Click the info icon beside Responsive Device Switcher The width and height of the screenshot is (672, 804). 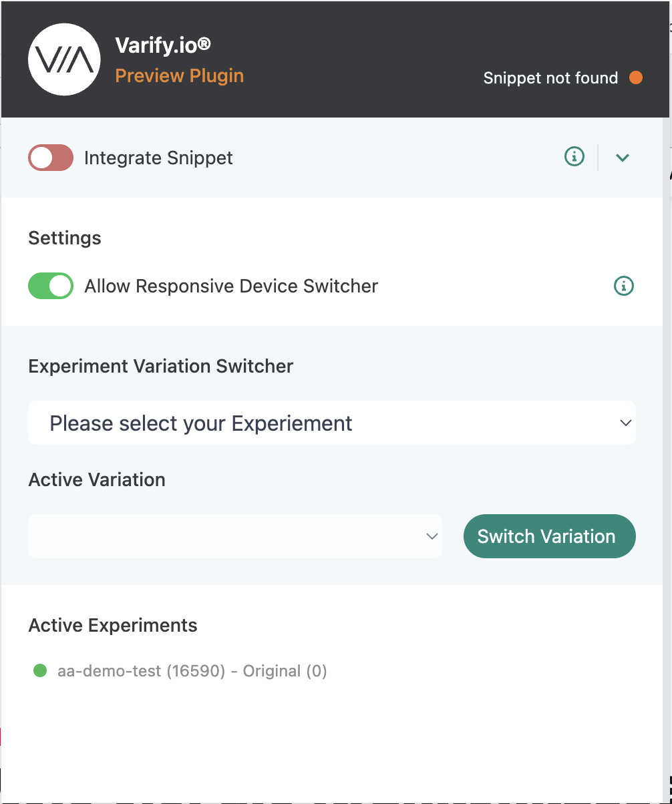[624, 286]
